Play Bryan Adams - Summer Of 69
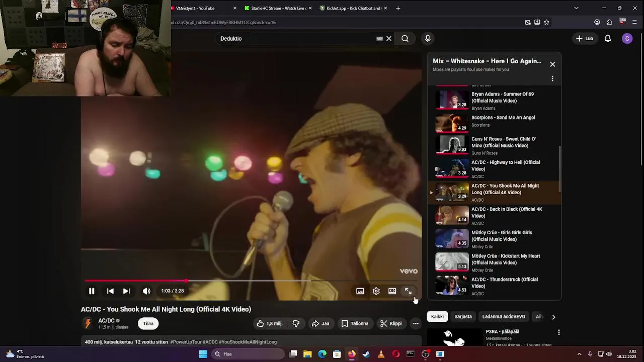 pos(494,101)
